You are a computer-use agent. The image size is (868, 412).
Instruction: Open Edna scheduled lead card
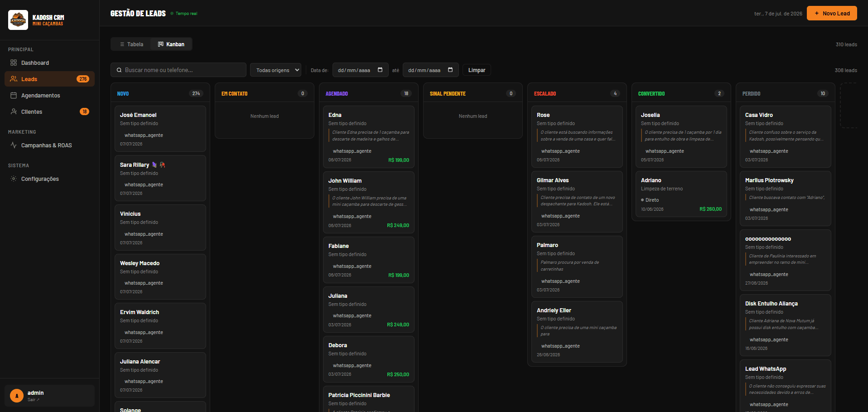[x=369, y=136]
